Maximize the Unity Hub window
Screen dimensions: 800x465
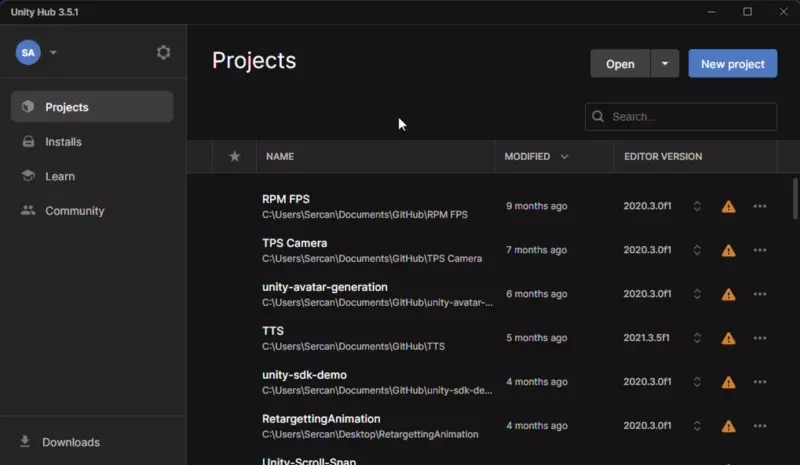[747, 12]
